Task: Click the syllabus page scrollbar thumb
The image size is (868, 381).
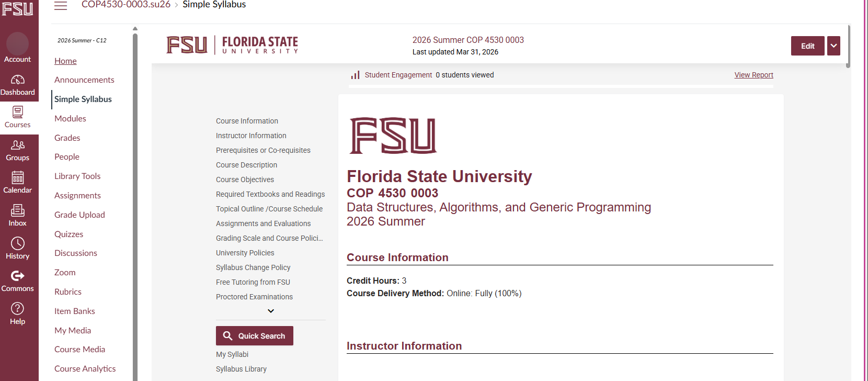Action: [848, 46]
